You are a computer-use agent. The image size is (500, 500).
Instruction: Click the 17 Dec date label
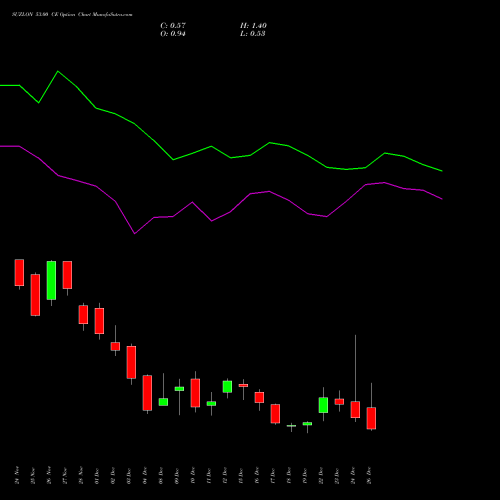[x=273, y=475]
